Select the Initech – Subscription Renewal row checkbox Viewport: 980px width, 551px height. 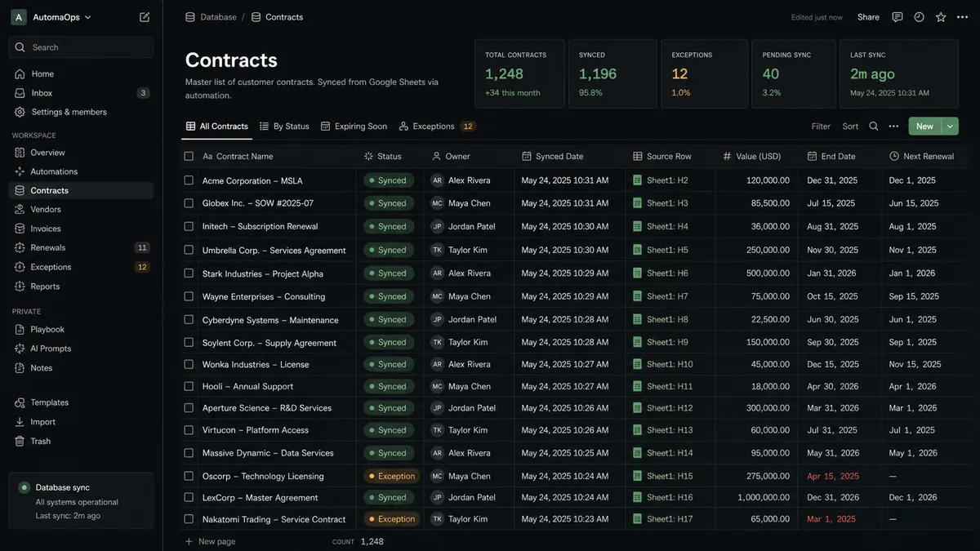coord(189,226)
